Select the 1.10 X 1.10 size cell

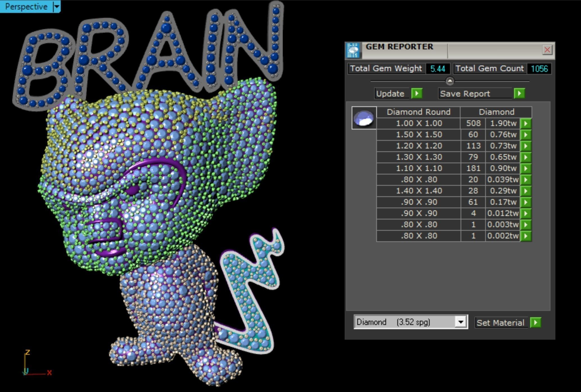[x=419, y=168]
